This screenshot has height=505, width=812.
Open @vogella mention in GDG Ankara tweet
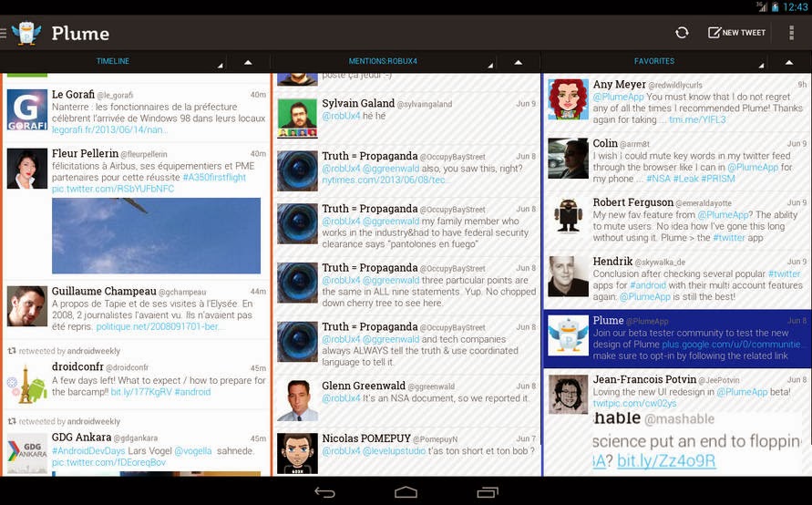point(192,450)
